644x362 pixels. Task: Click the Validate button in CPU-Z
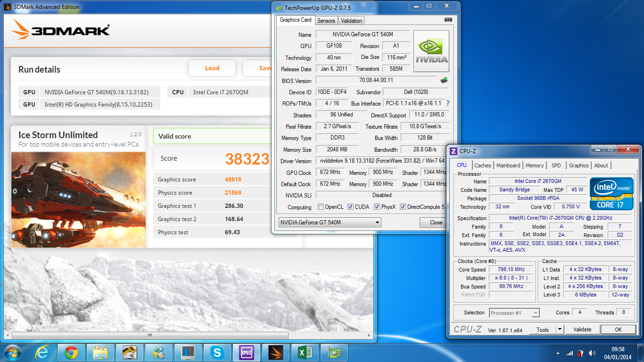click(x=582, y=329)
